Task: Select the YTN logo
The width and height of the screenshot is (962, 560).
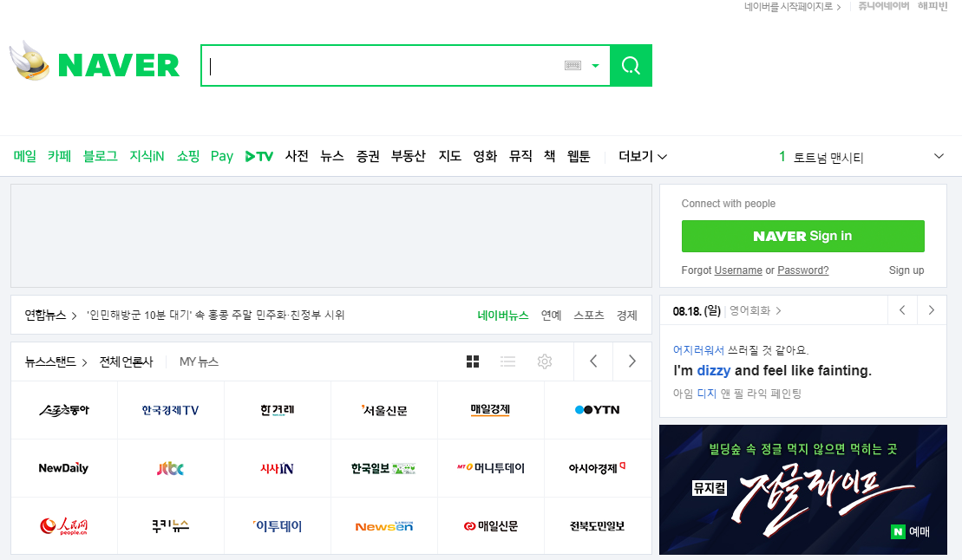Action: 598,409
